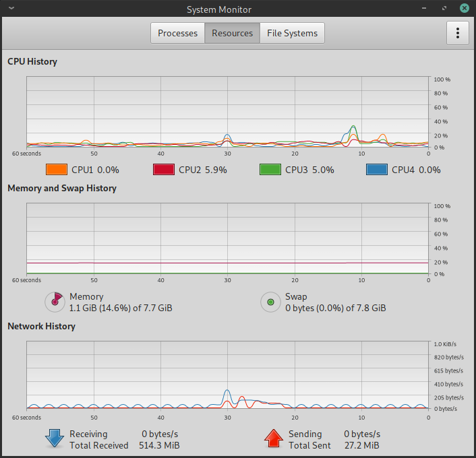The width and height of the screenshot is (476, 458).
Task: Click the blue Receiving down-arrow icon
Action: 55,438
